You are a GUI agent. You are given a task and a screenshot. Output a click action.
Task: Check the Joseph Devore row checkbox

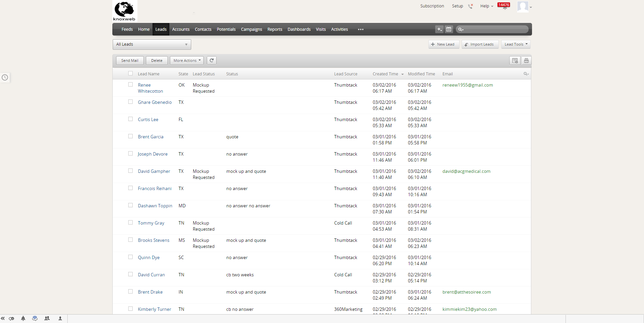coord(130,154)
